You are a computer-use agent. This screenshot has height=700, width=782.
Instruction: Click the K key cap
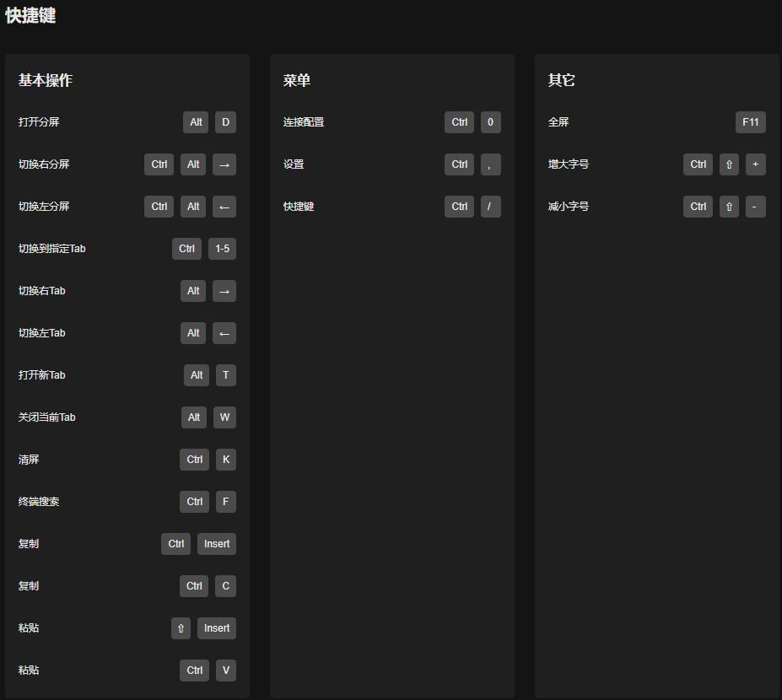coord(226,459)
